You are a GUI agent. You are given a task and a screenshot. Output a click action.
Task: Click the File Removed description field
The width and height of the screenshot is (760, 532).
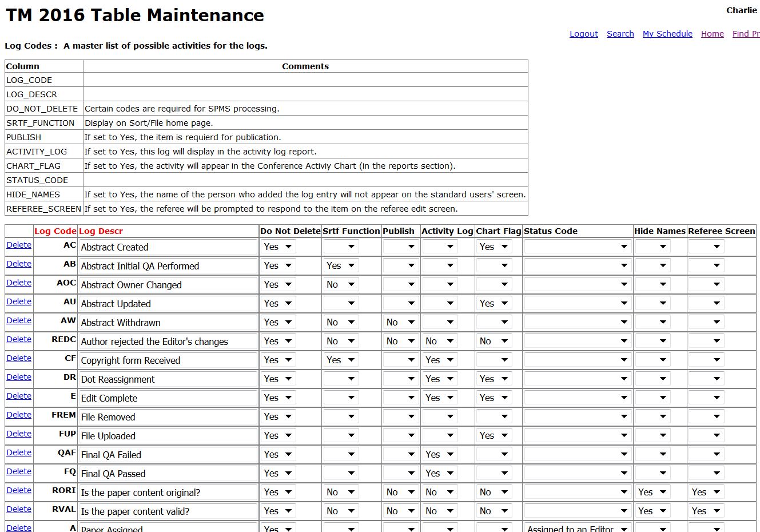[x=168, y=417]
